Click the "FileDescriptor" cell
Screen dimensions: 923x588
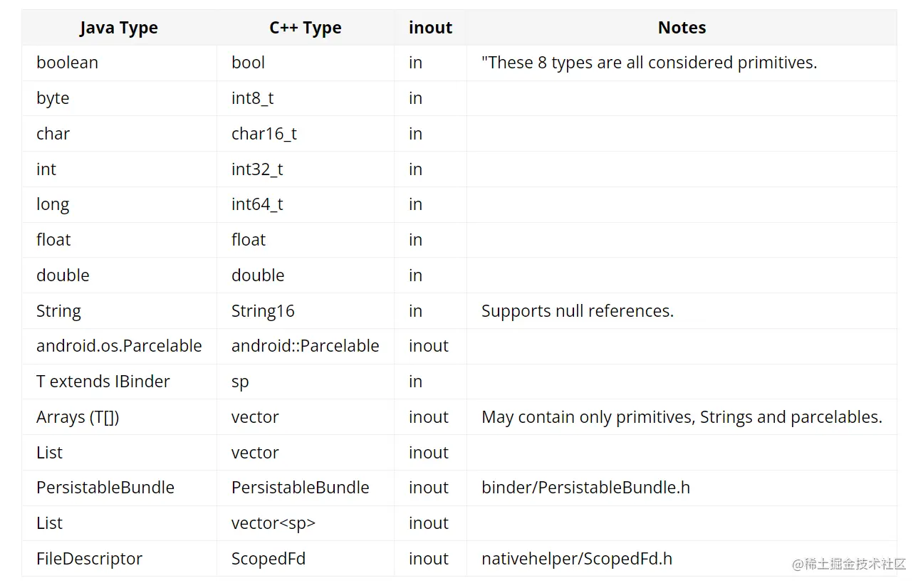89,559
